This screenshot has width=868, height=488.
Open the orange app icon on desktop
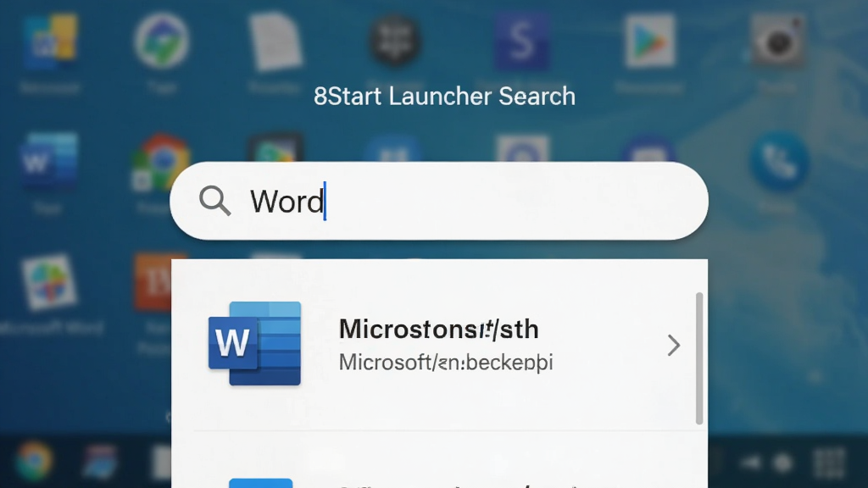pos(153,282)
